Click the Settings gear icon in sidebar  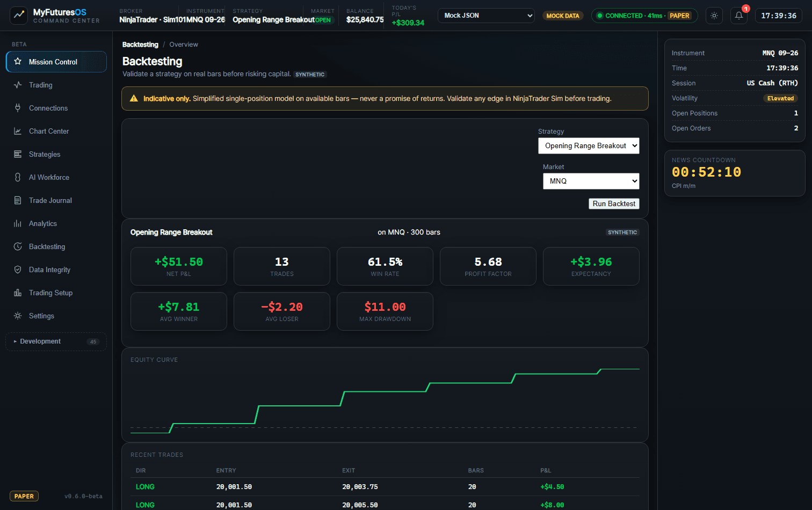(18, 316)
